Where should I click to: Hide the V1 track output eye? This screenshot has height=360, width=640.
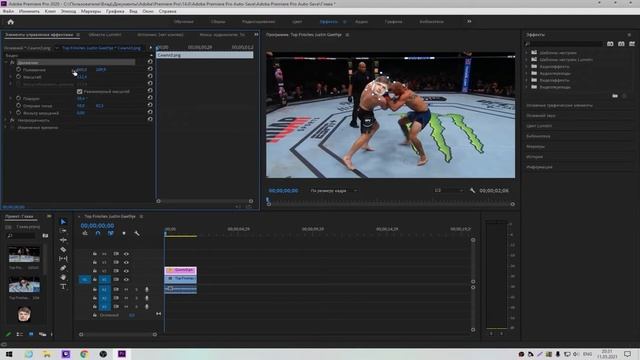126,280
